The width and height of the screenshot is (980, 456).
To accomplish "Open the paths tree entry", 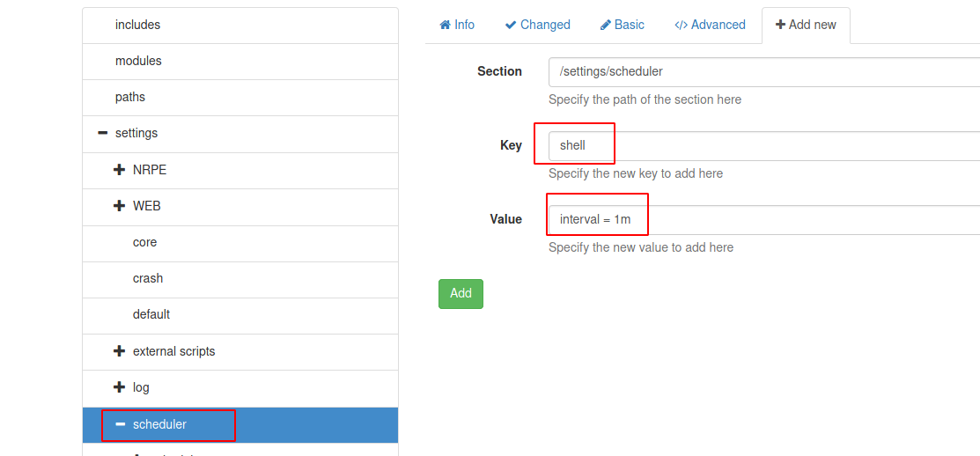I will coord(130,97).
